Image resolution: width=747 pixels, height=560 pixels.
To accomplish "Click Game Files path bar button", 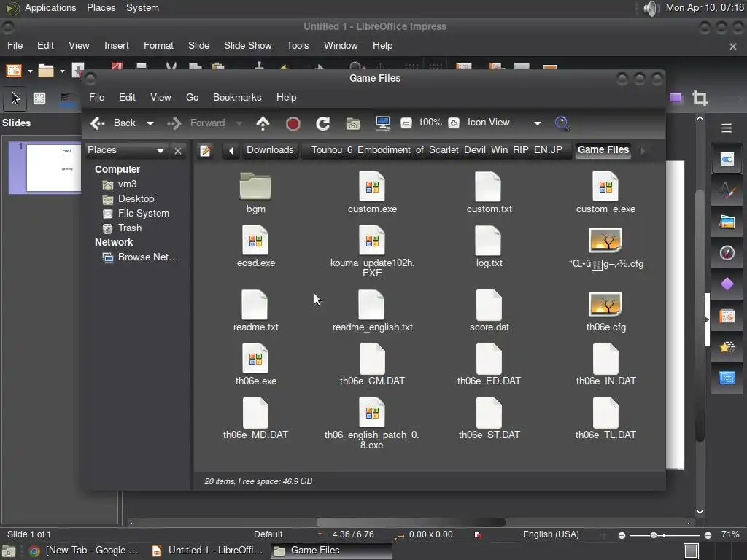I will click(603, 150).
